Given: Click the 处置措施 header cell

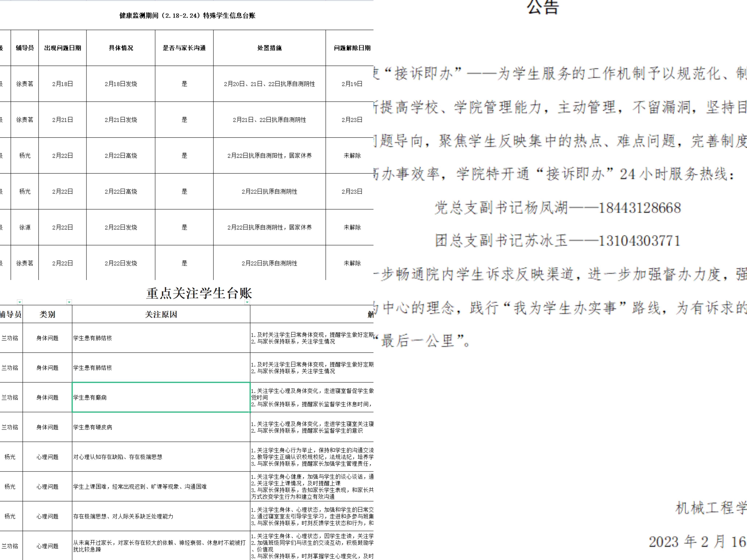Looking at the screenshot, I should pos(270,48).
